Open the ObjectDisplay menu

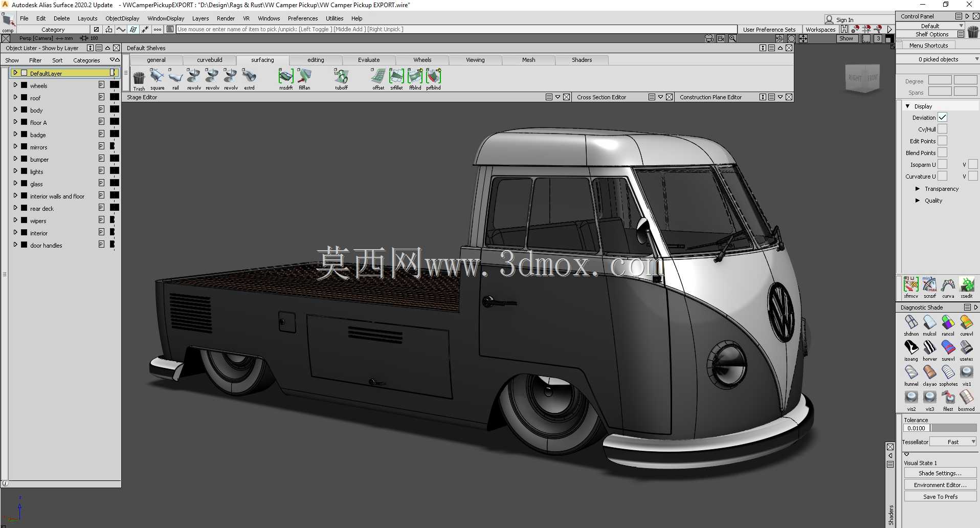click(x=122, y=18)
